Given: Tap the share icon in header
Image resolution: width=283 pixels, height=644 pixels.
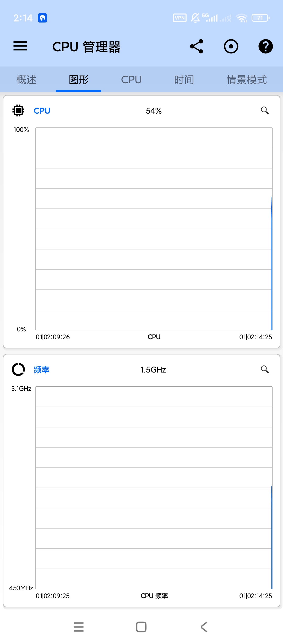Looking at the screenshot, I should (197, 46).
